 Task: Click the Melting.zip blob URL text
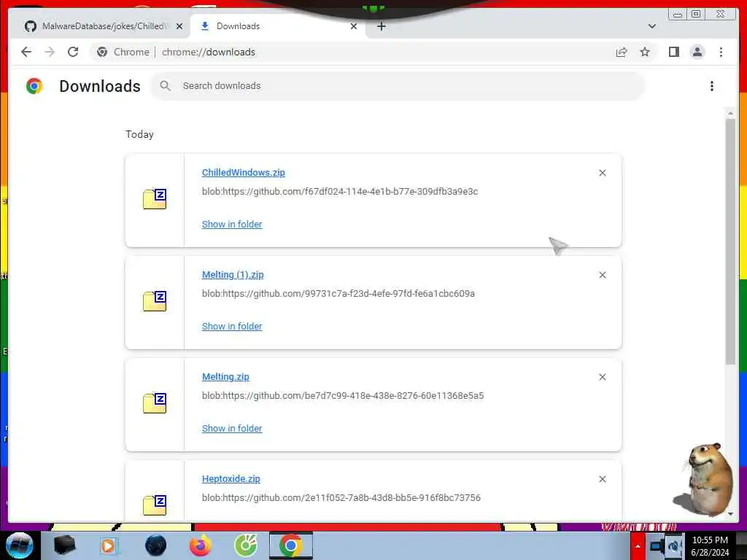343,395
